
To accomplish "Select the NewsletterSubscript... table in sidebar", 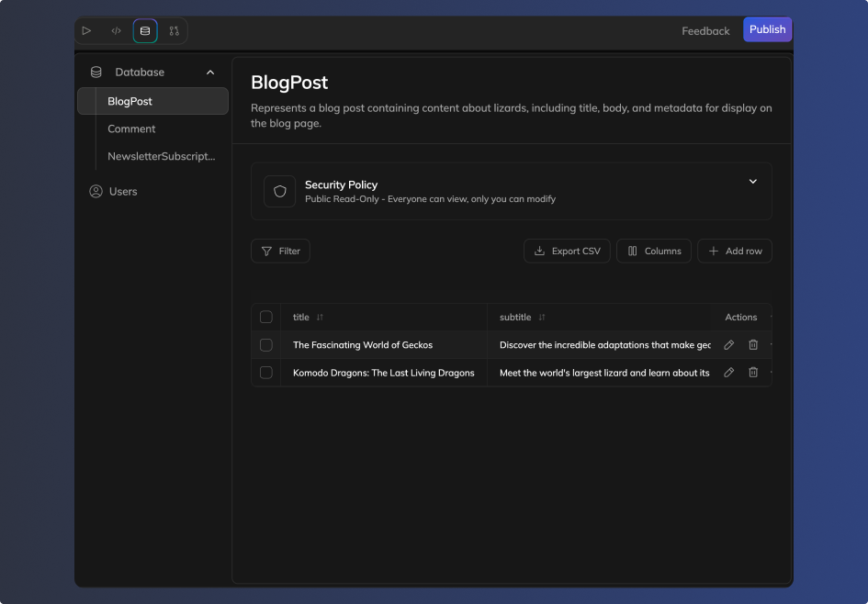I will [x=161, y=156].
